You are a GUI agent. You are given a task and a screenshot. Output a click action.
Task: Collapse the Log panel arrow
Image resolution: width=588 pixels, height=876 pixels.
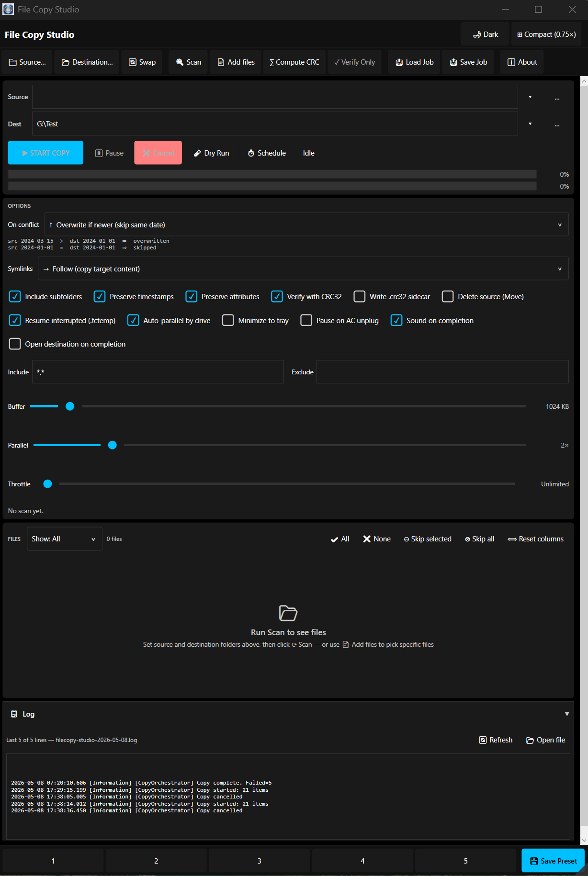point(567,714)
